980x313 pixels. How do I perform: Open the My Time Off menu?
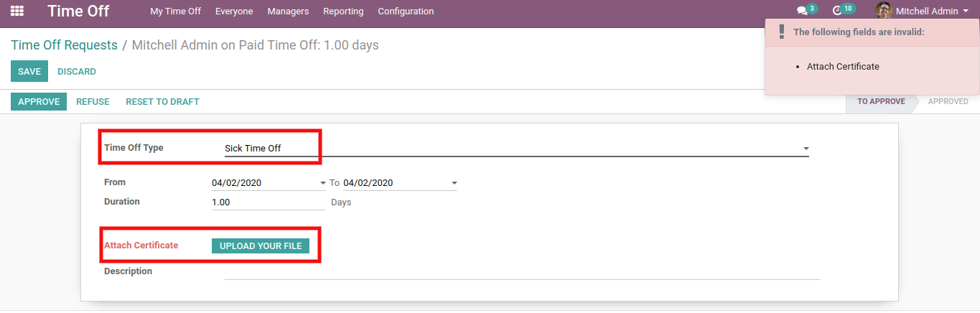pyautogui.click(x=175, y=11)
